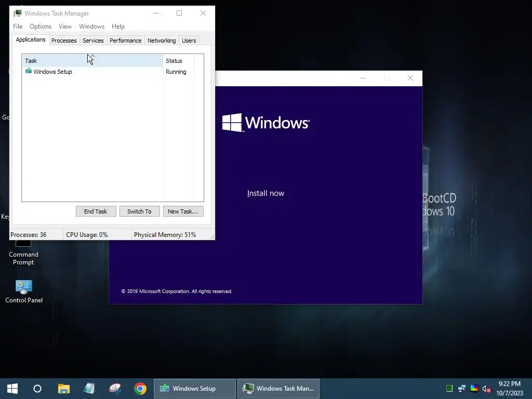Switch to the Processes tab
The image size is (532, 399).
click(x=64, y=41)
